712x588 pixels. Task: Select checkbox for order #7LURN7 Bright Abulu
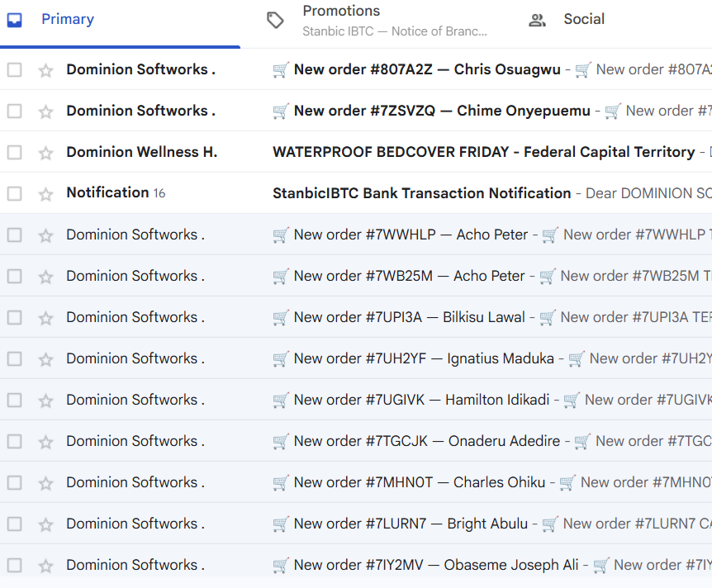point(15,524)
